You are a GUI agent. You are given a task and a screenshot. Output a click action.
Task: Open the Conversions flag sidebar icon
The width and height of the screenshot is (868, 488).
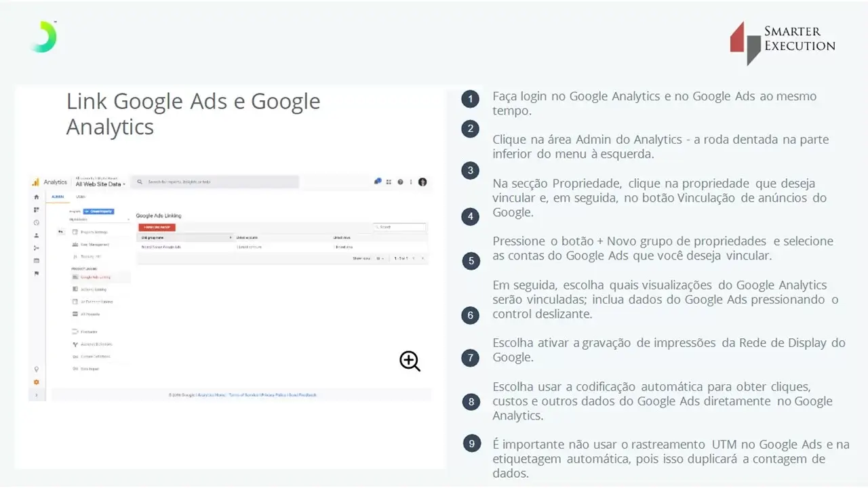(37, 273)
